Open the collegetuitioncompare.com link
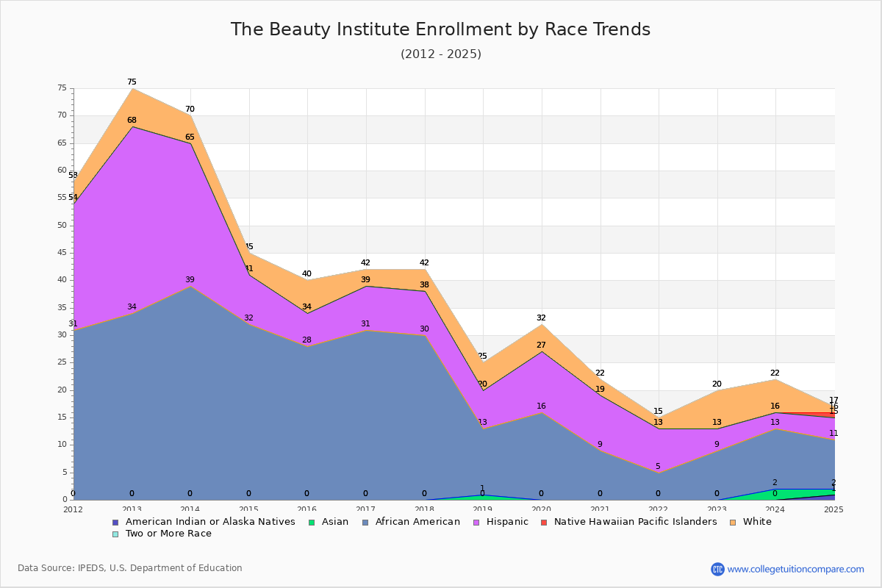 796,569
